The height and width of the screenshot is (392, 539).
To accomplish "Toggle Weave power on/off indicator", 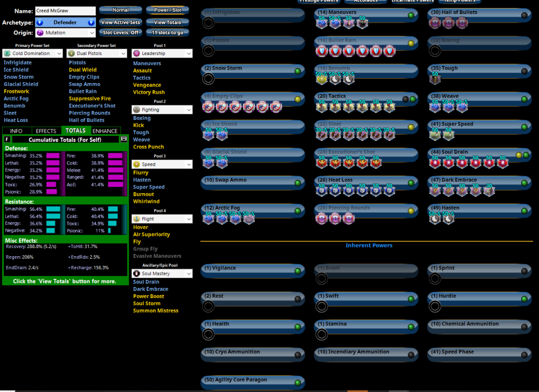I will point(524,99).
